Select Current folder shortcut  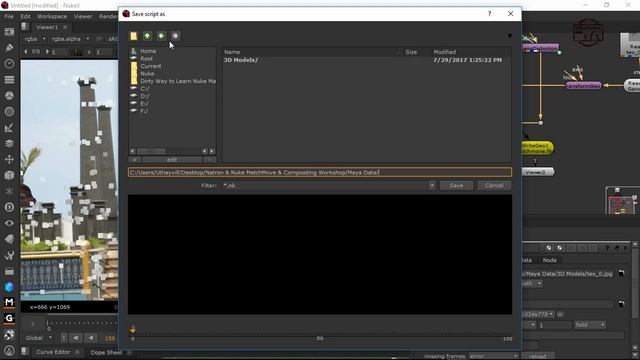click(151, 66)
